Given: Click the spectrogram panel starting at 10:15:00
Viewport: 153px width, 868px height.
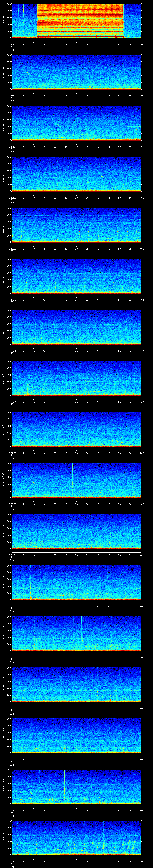Looking at the screenshot, I should (76, 72).
